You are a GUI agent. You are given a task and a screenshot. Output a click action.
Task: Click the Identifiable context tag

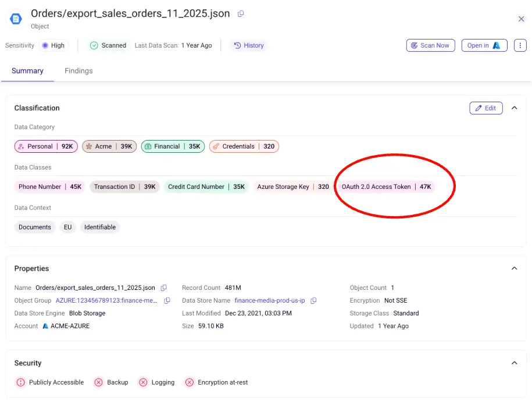(x=100, y=227)
